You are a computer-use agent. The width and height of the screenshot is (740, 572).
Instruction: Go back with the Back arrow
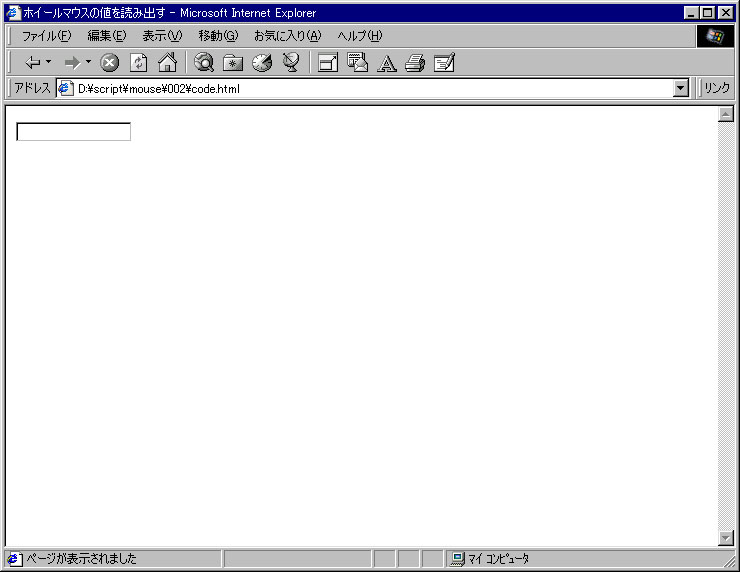point(33,62)
